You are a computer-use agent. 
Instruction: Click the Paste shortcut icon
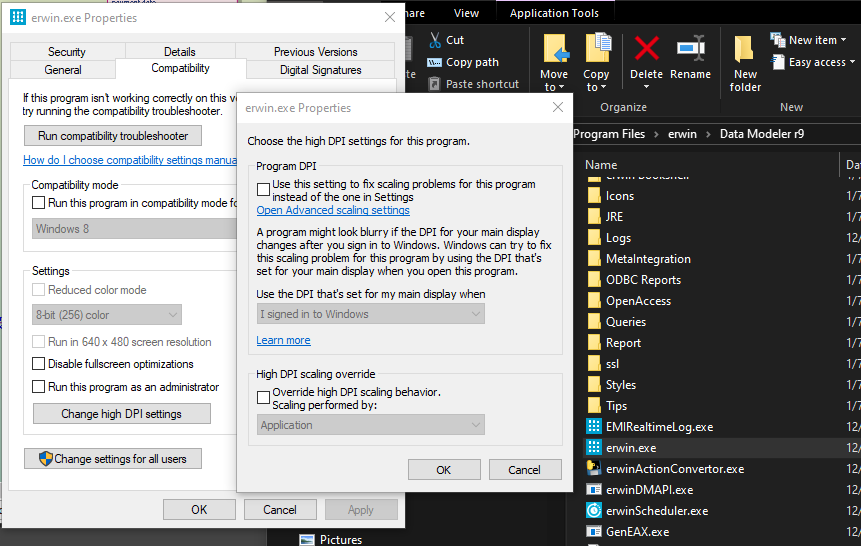[x=434, y=84]
